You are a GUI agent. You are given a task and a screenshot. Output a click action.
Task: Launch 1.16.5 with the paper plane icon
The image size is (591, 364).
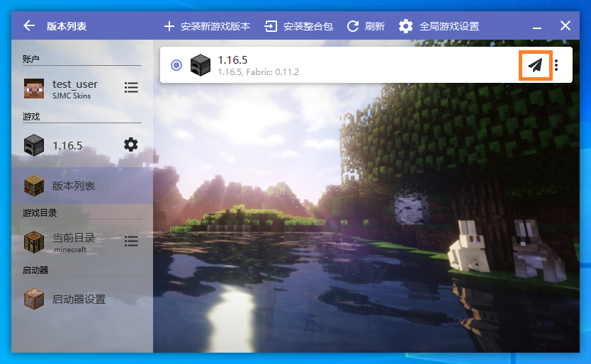tap(535, 65)
